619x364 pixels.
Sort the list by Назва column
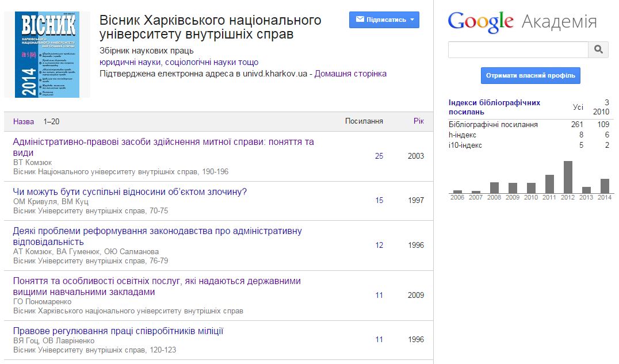coord(24,121)
